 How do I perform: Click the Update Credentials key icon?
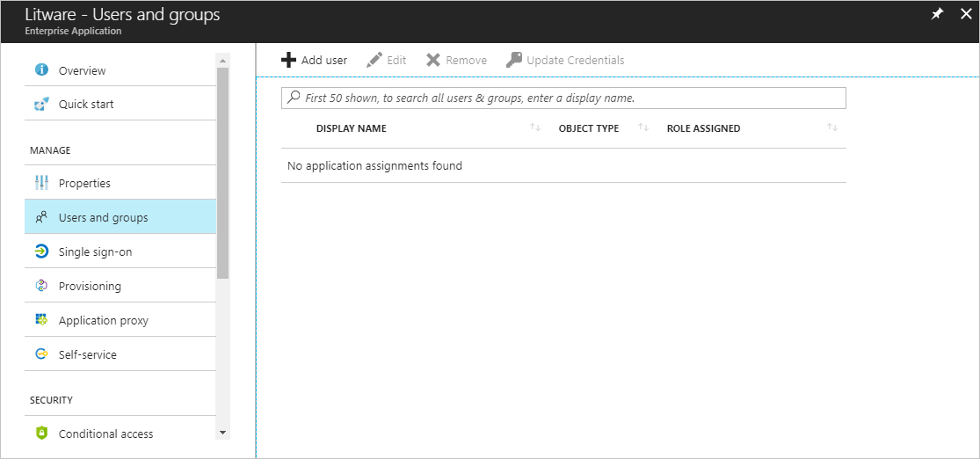[514, 60]
